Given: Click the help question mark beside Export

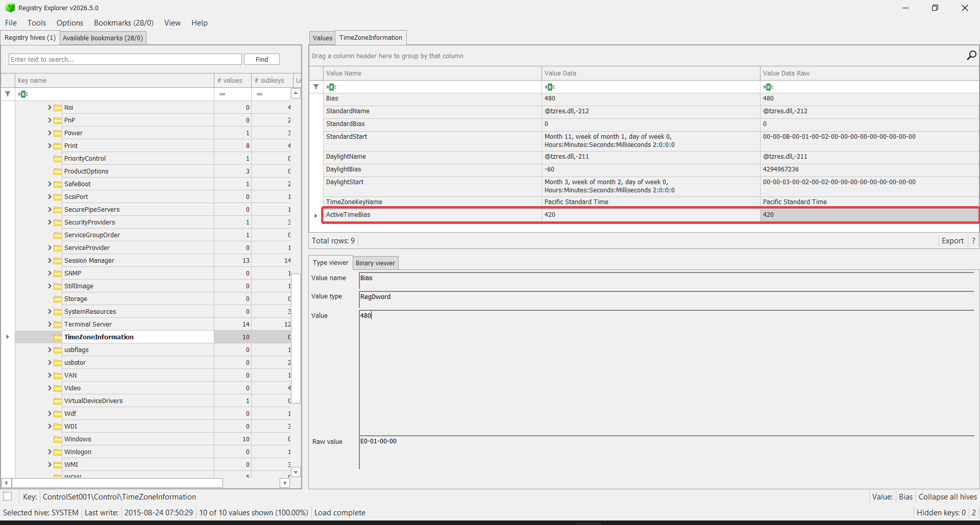Looking at the screenshot, I should pos(973,241).
